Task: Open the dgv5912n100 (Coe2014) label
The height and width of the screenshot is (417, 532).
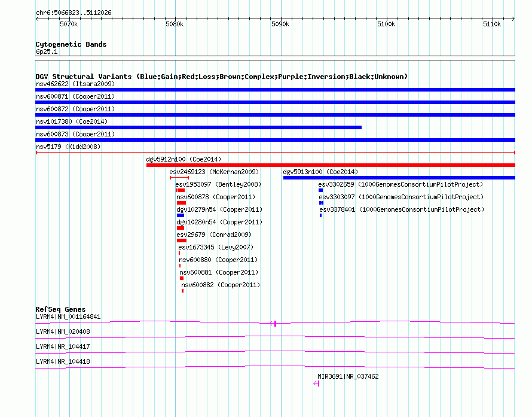Action: click(x=184, y=159)
